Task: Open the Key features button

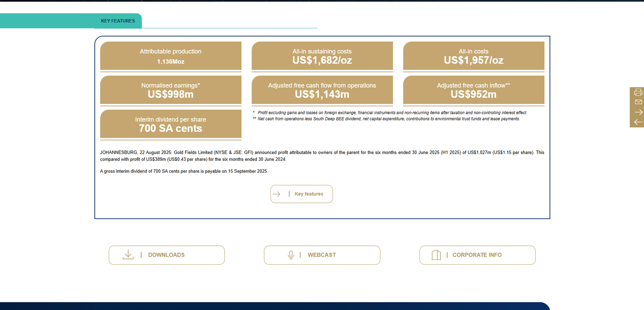Action: (x=301, y=194)
